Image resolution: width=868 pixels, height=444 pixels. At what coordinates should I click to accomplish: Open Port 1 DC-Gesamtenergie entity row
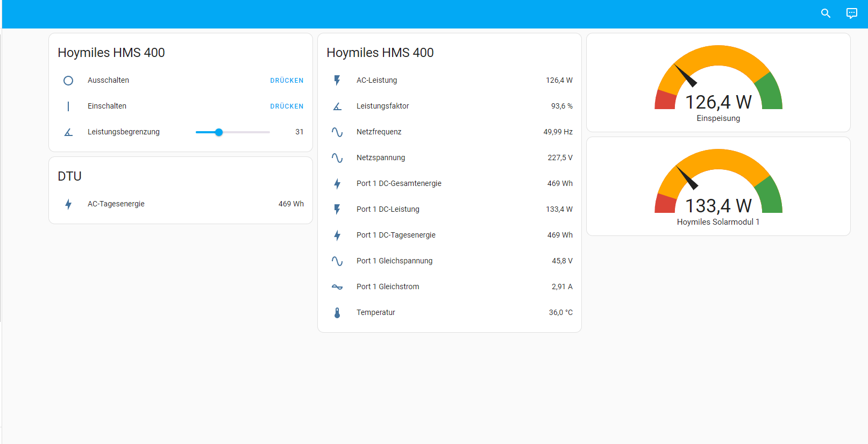(x=450, y=184)
